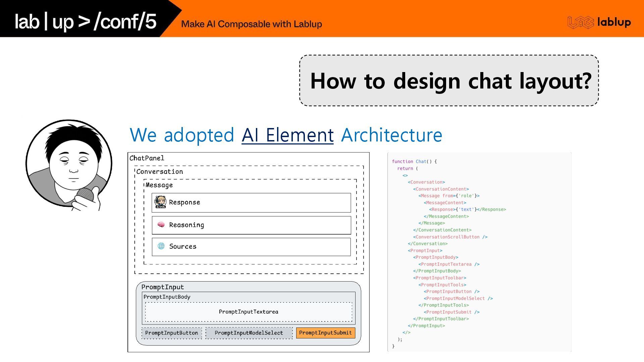Click the 'How to design chat layout?' title box
644x362 pixels.
[449, 81]
